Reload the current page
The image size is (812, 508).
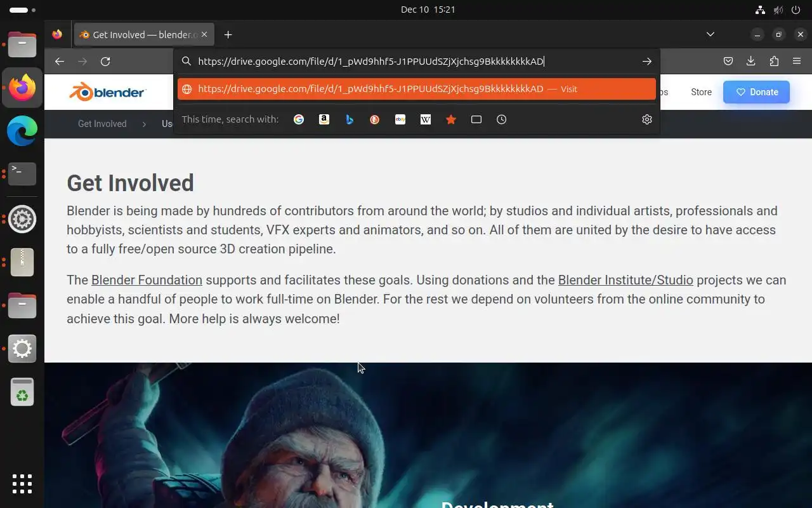[105, 62]
